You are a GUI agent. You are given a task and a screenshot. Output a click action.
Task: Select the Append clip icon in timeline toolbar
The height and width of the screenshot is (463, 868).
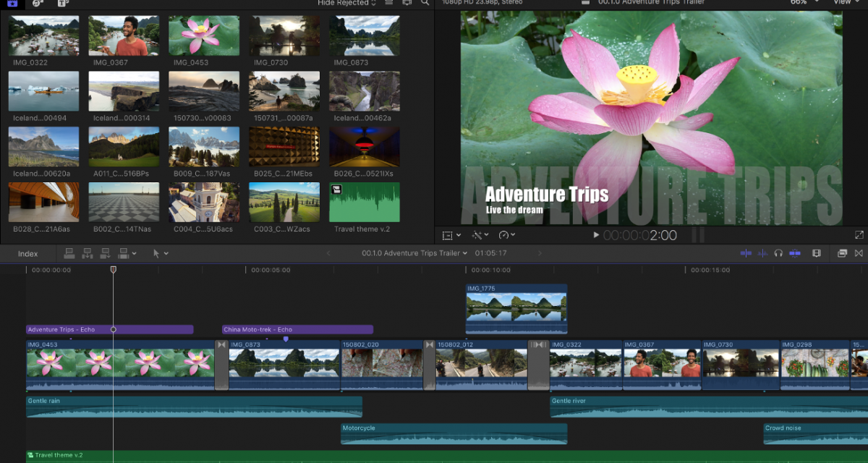[107, 253]
